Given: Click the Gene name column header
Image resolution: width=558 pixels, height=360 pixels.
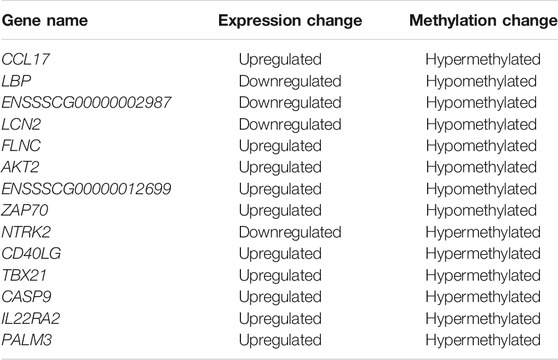Looking at the screenshot, I should coord(45,20).
